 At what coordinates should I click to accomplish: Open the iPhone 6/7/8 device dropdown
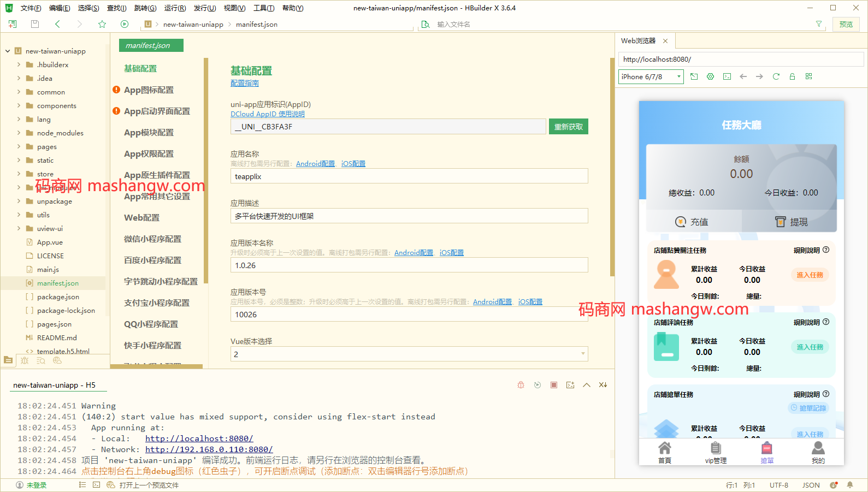click(651, 76)
